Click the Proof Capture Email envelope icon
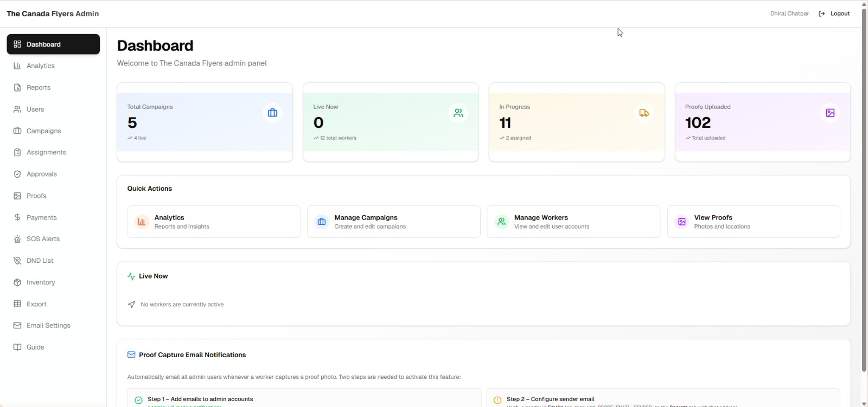 pos(131,355)
